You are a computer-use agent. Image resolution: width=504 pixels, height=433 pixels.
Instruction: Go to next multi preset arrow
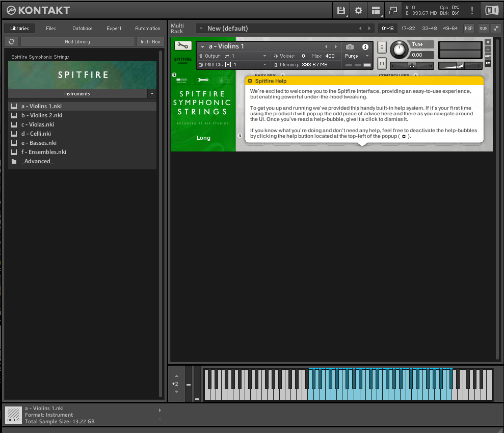pyautogui.click(x=369, y=29)
